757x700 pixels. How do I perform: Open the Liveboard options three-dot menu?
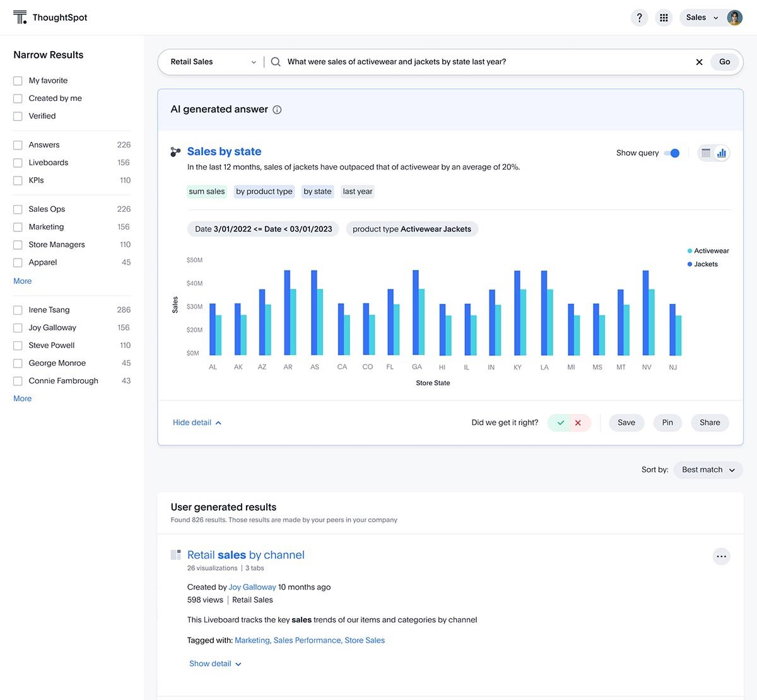click(x=721, y=556)
